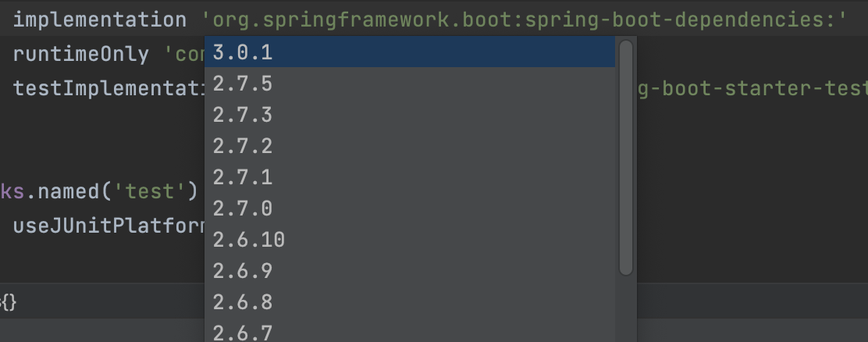Image resolution: width=868 pixels, height=342 pixels.
Task: Place cursor on useJUnitPlatform call
Action: pyautogui.click(x=109, y=226)
